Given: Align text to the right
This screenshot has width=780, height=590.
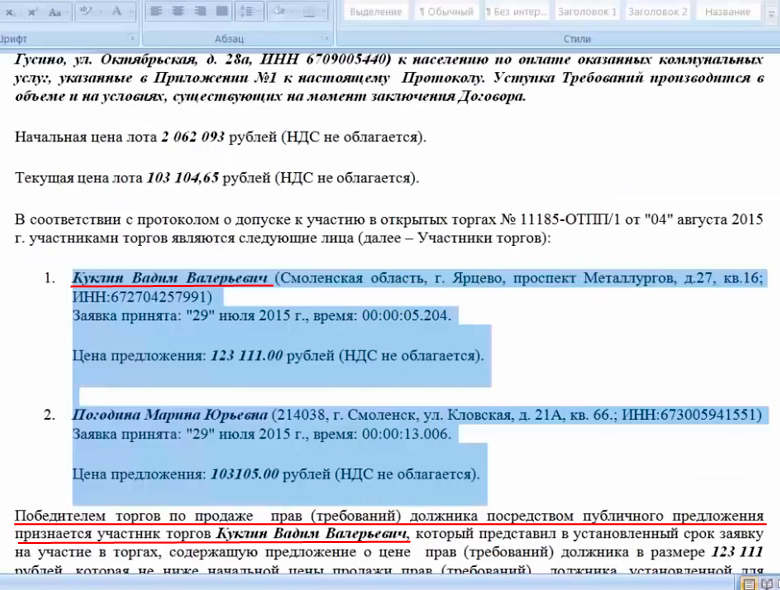Looking at the screenshot, I should [200, 11].
